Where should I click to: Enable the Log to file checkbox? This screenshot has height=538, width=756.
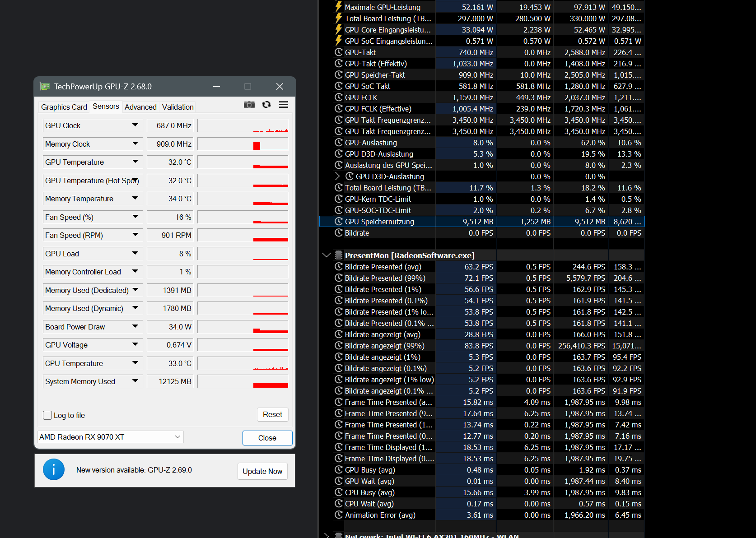click(47, 415)
